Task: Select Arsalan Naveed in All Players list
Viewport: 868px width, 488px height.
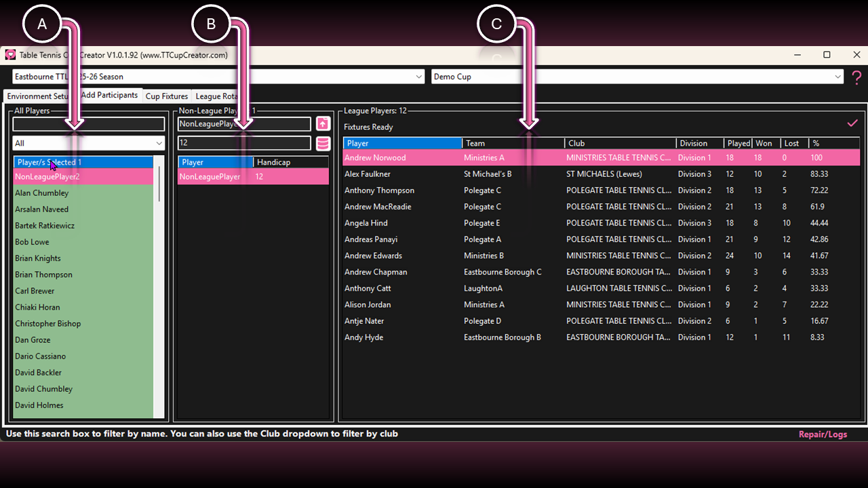Action: (83, 209)
